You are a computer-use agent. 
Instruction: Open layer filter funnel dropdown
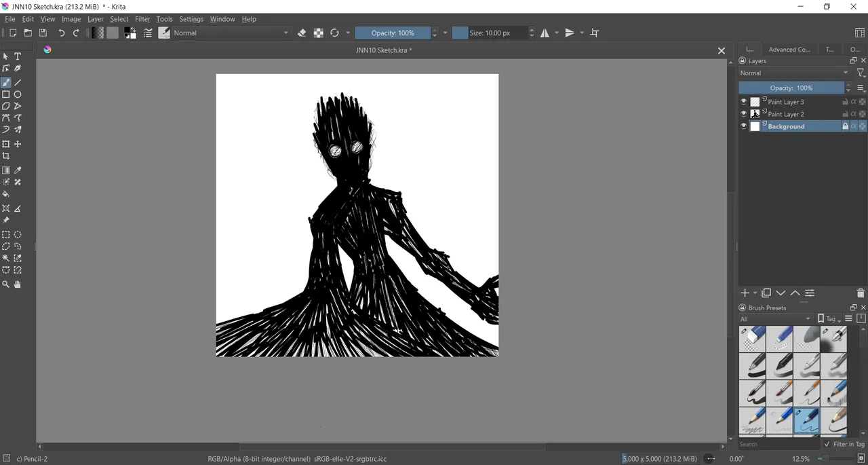[861, 73]
